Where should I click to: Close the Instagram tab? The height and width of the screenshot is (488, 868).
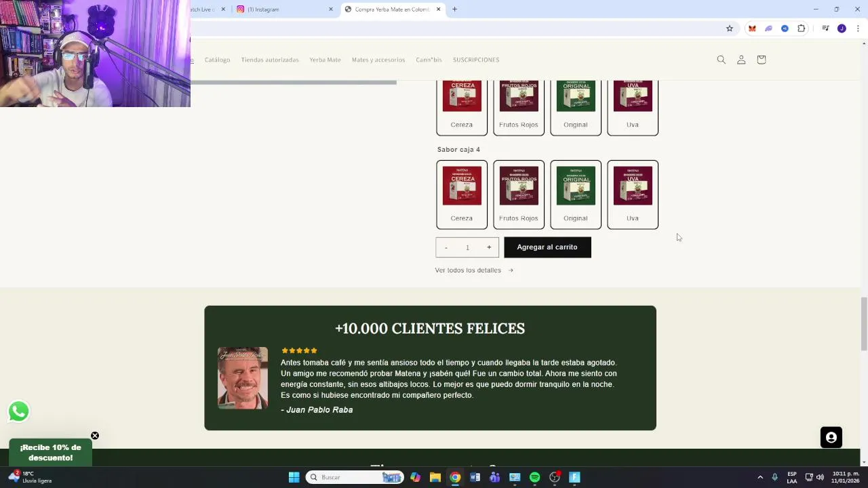click(331, 9)
